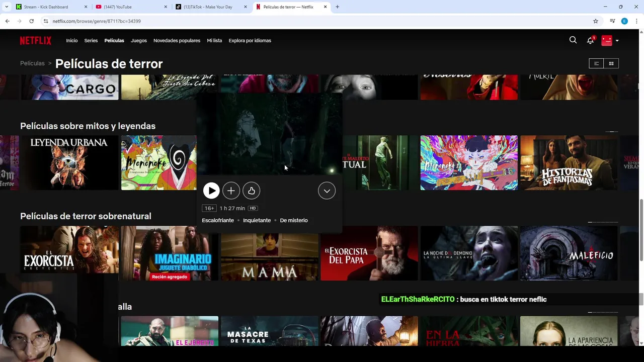The height and width of the screenshot is (362, 644).
Task: Open profile avatar menu
Action: (607, 40)
